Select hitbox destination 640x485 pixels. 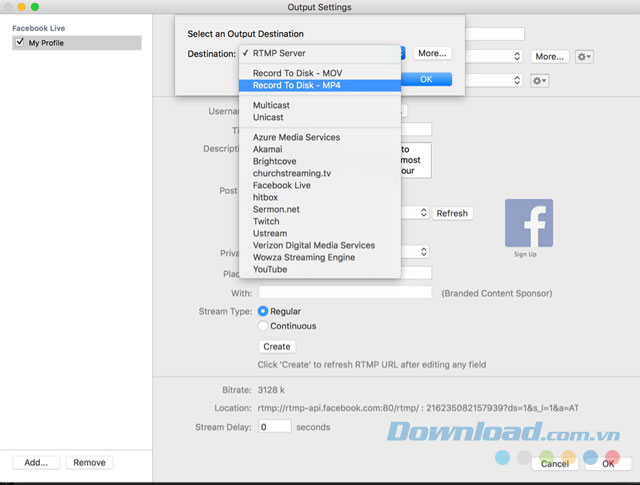320,197
